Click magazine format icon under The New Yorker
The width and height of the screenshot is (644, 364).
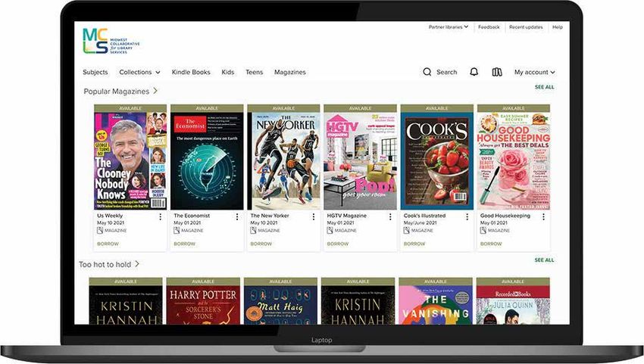click(x=253, y=230)
